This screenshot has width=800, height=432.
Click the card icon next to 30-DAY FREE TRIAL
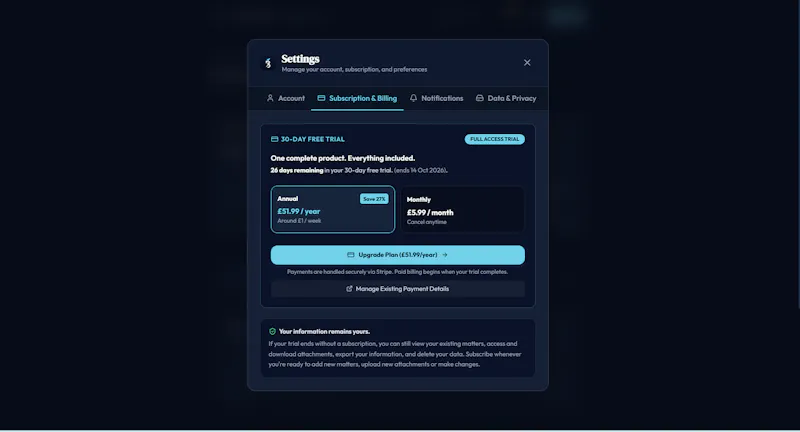point(274,139)
